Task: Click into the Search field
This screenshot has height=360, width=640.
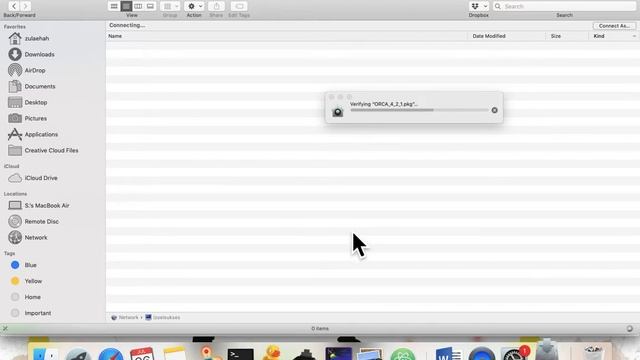Action: point(564,6)
